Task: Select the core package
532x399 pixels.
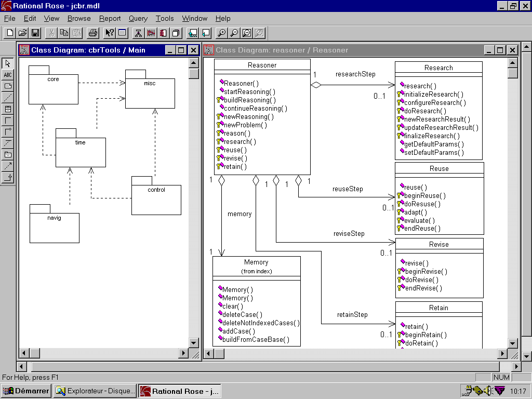Action: (x=54, y=85)
